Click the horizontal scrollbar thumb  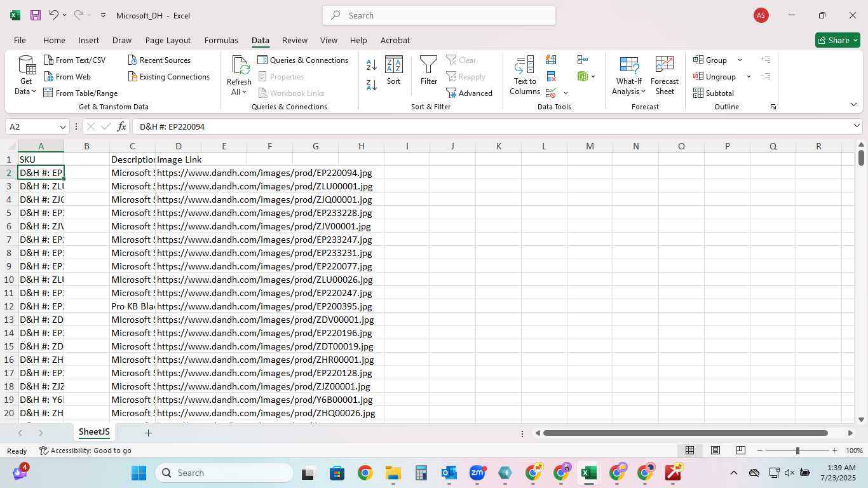pyautogui.click(x=685, y=433)
